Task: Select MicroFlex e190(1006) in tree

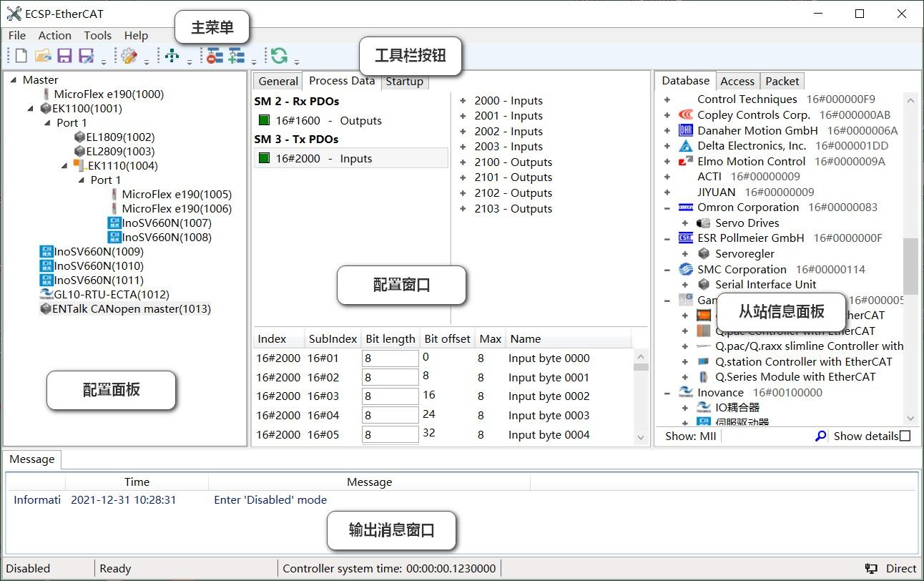Action: pos(177,209)
